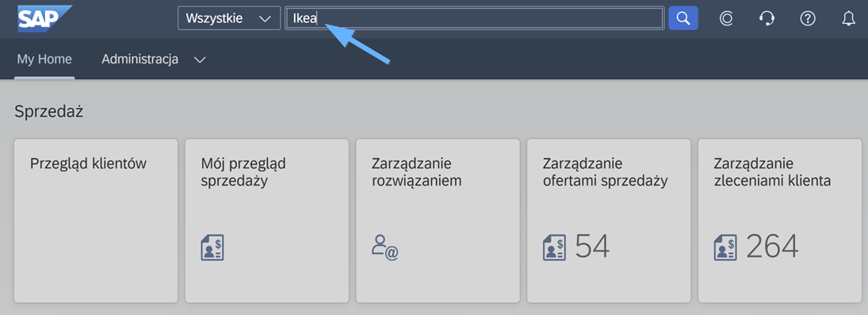Click the magnifier search button

point(683,18)
